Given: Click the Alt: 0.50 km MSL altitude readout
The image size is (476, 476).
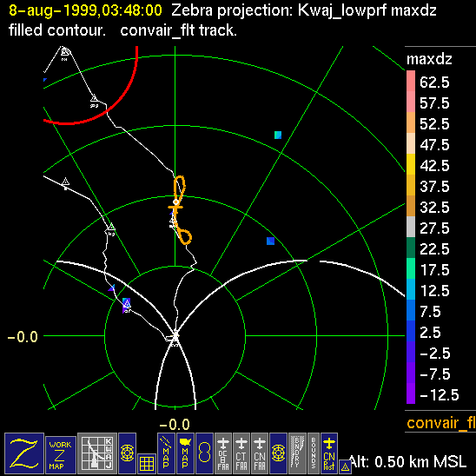Looking at the screenshot, I should (407, 462).
